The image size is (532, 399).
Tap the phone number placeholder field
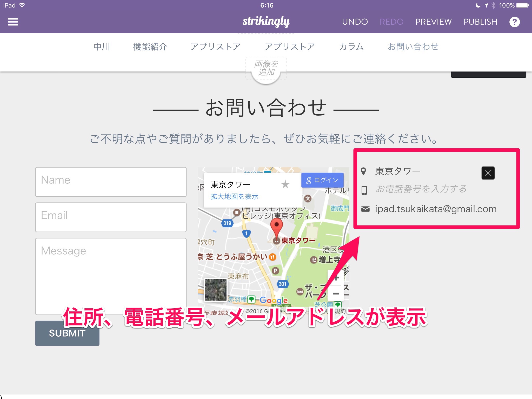pos(421,189)
